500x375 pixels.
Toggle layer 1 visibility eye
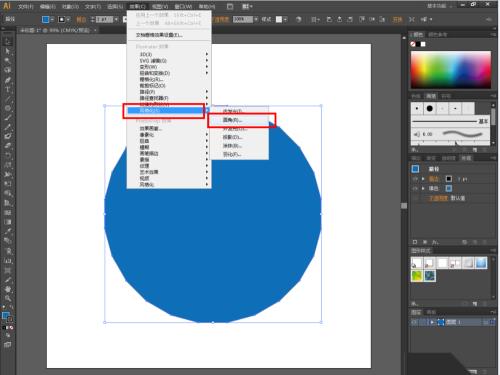pyautogui.click(x=414, y=322)
